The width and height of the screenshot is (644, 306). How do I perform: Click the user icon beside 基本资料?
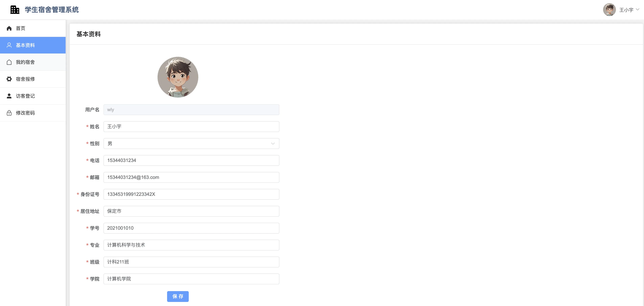[9, 45]
